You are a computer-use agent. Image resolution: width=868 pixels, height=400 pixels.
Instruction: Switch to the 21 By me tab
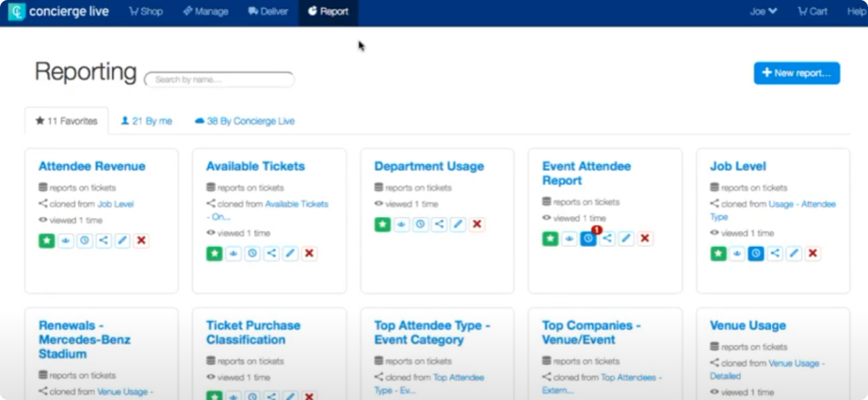coord(146,121)
